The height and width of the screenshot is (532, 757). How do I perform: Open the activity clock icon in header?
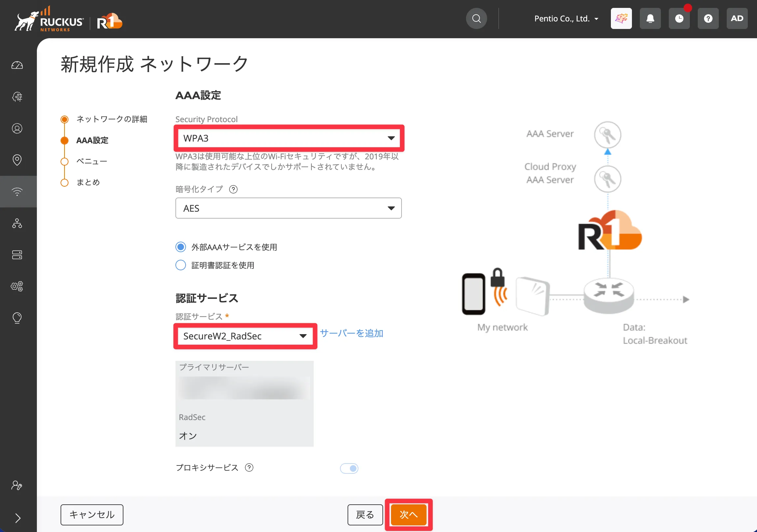point(679,18)
